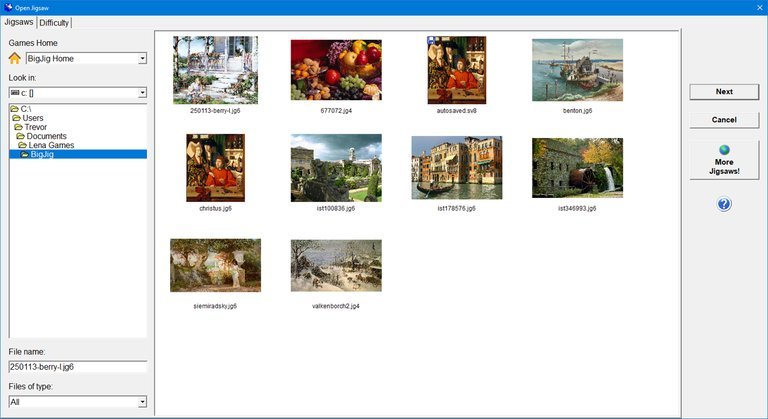This screenshot has height=419, width=768.
Task: Select the 677072.jp4 fruit puzzle thumbnail
Action: (335, 70)
